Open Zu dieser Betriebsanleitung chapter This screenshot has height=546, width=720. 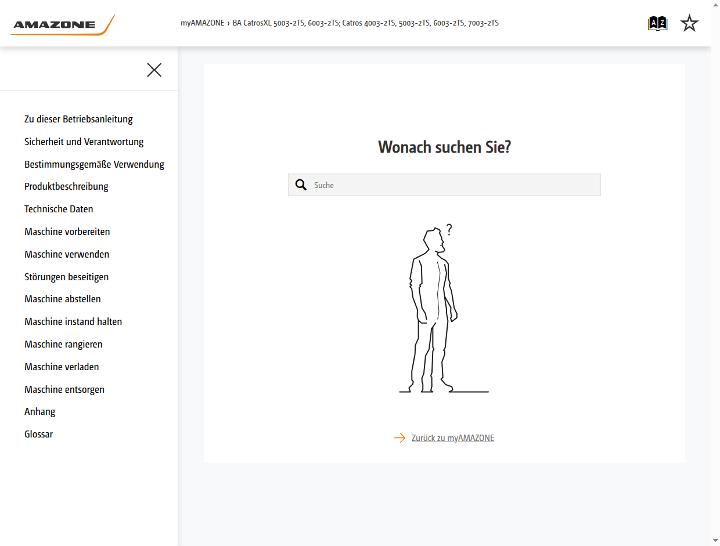click(79, 119)
